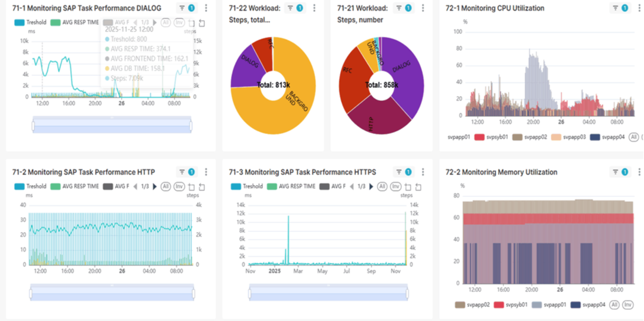
Task: Open filter on 72-2 Memory Utilization panel
Action: tap(620, 172)
